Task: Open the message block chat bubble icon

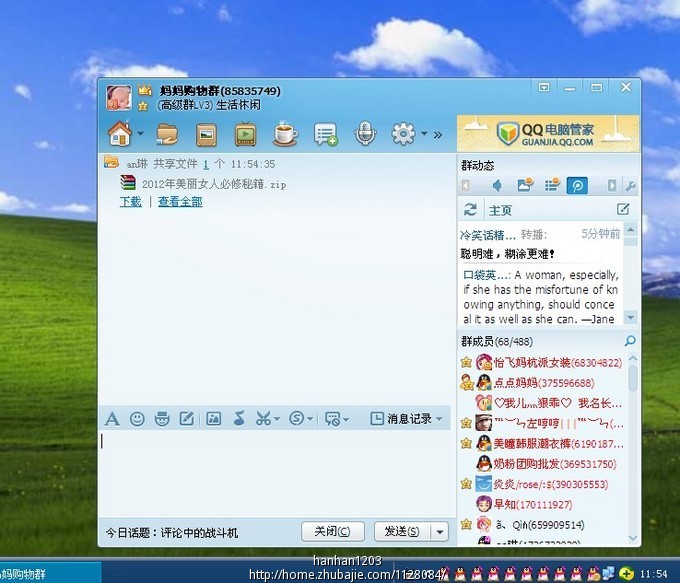Action: tap(333, 419)
